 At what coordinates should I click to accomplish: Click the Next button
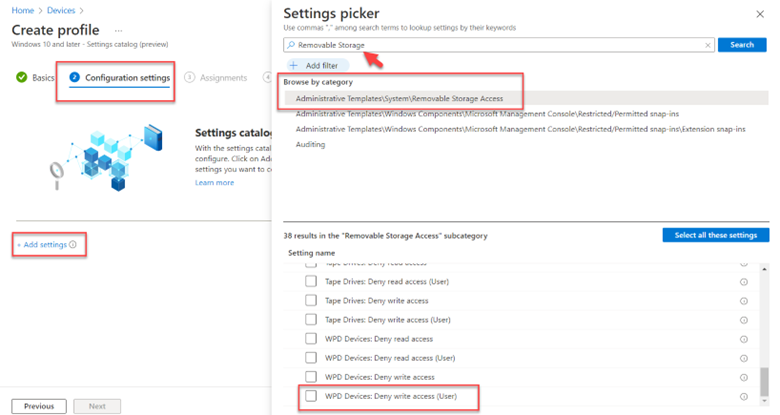coord(97,406)
